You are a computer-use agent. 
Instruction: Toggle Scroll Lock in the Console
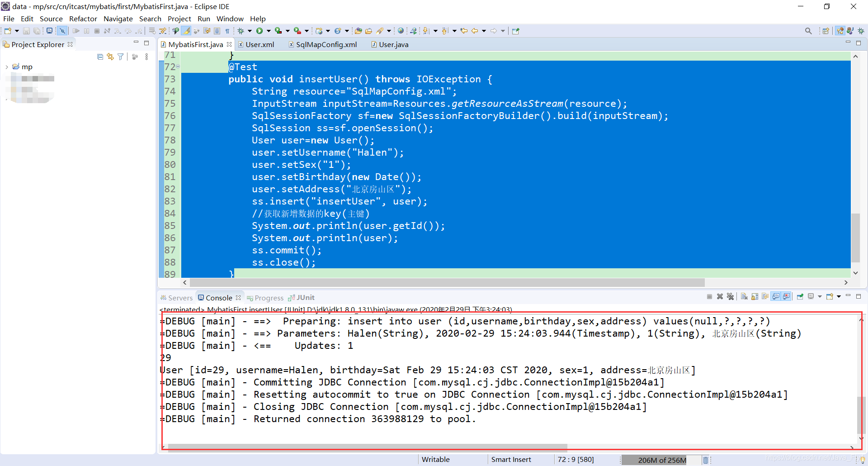click(x=755, y=296)
